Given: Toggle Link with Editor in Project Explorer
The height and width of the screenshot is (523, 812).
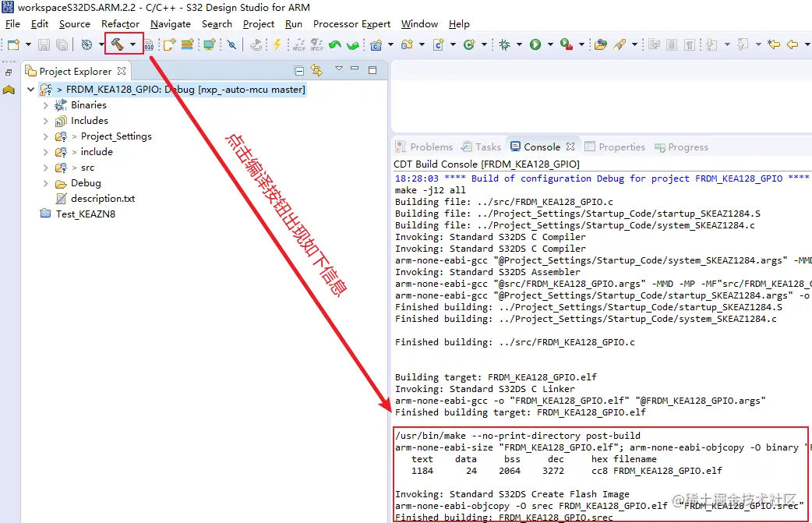Looking at the screenshot, I should point(316,70).
